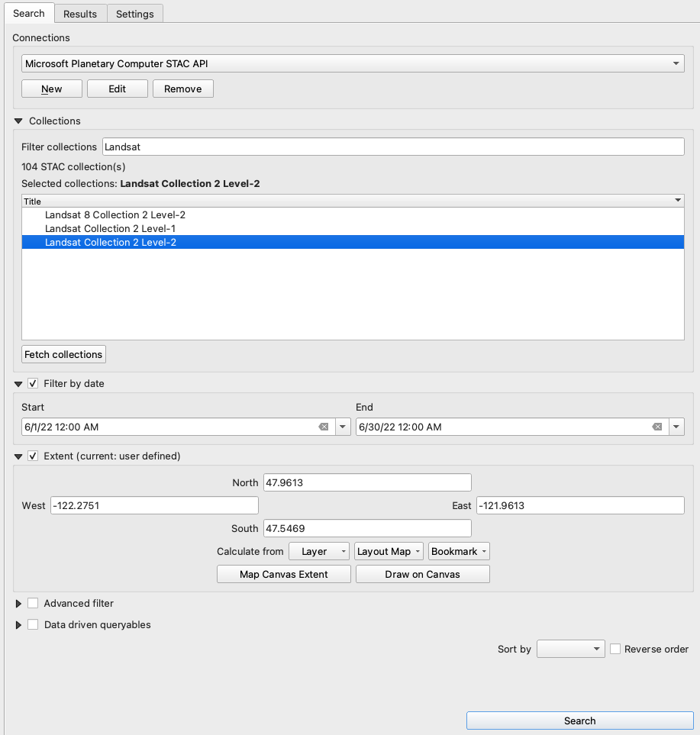Click the Filter collections text field

(393, 147)
